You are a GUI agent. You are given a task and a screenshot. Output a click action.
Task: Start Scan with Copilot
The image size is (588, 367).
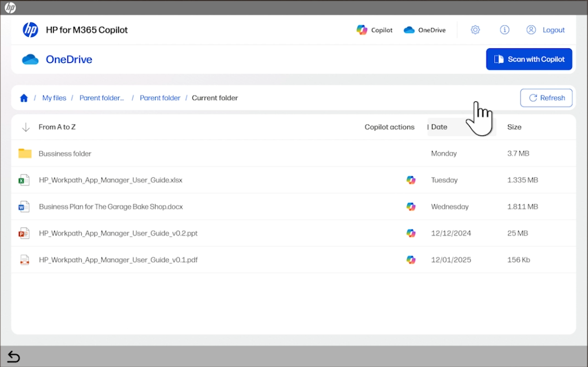(x=529, y=59)
